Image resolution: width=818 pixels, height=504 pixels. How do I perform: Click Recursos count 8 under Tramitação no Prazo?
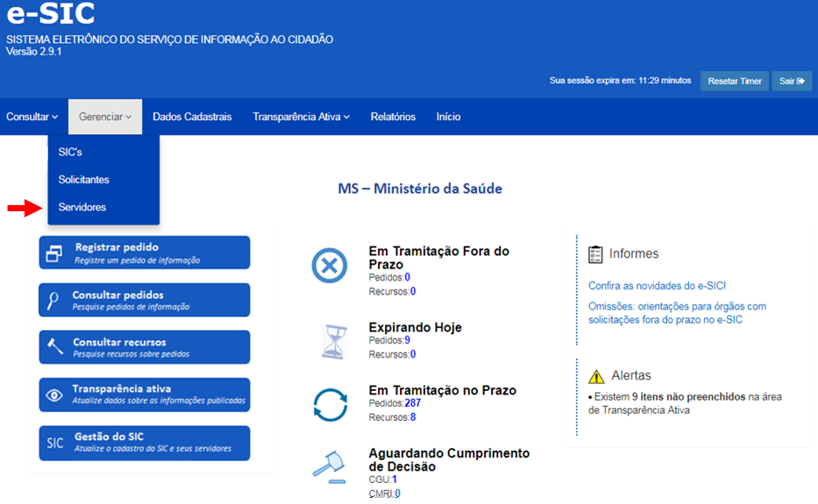(413, 417)
